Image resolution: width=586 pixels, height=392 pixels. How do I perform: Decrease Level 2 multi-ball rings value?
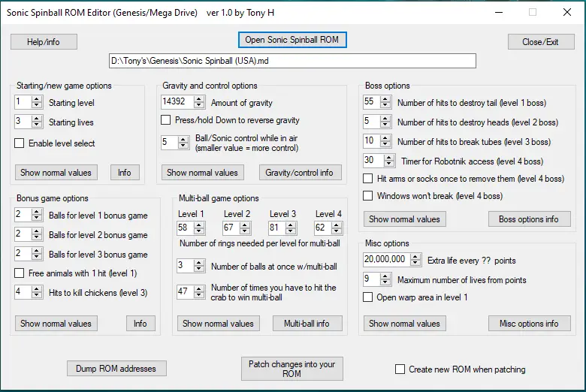click(x=245, y=231)
